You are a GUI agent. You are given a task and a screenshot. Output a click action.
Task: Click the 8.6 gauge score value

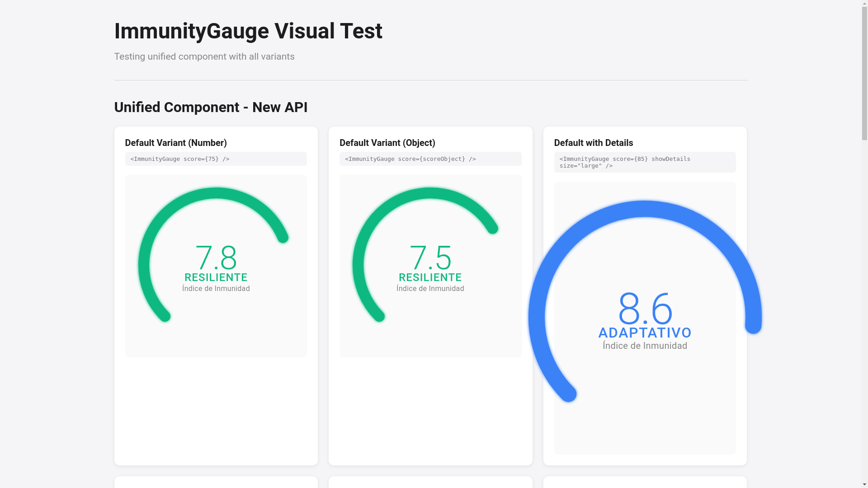pyautogui.click(x=645, y=309)
